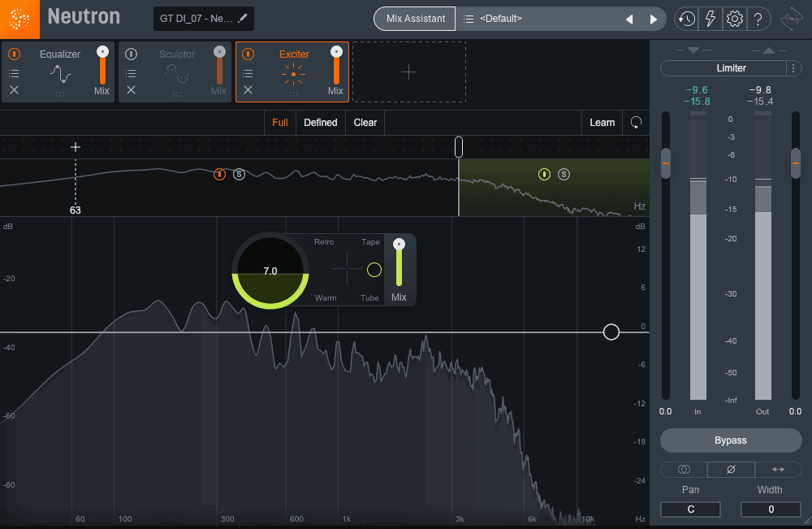Click the input peak reading -9.6

click(697, 90)
